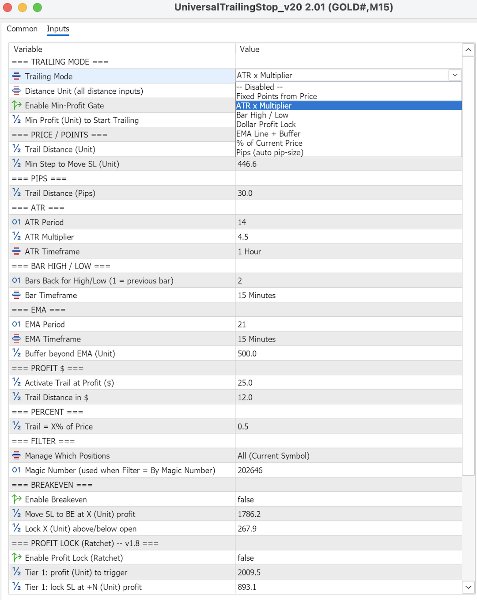
Task: Click the Magic Number integer icon
Action: [x=16, y=470]
